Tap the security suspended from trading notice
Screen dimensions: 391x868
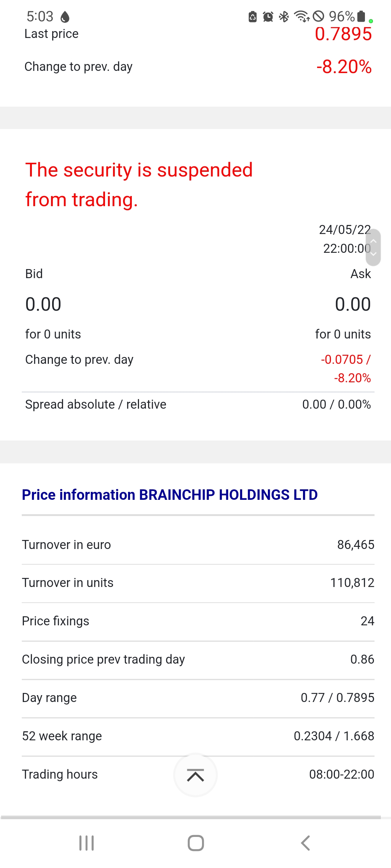(x=139, y=184)
